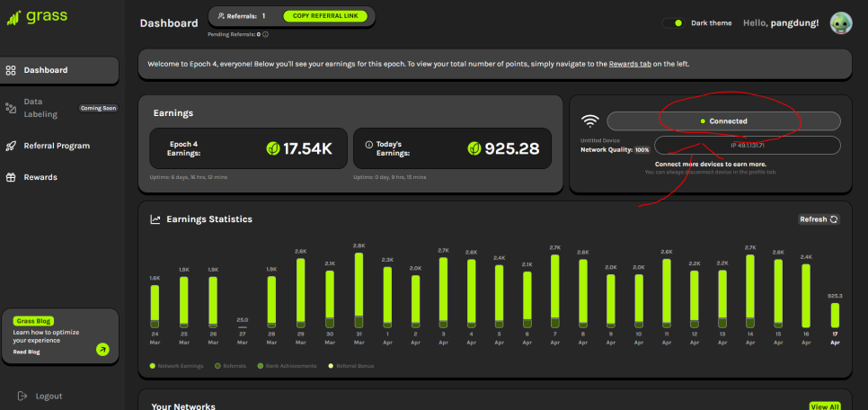Click the Referral Program rocket icon
Screen dimensions: 868x410
[x=11, y=146]
